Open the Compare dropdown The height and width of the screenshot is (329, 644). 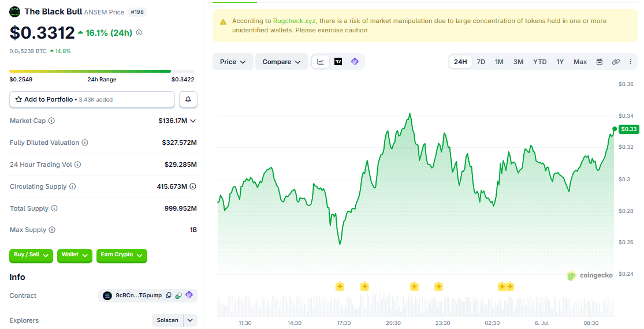tap(282, 62)
